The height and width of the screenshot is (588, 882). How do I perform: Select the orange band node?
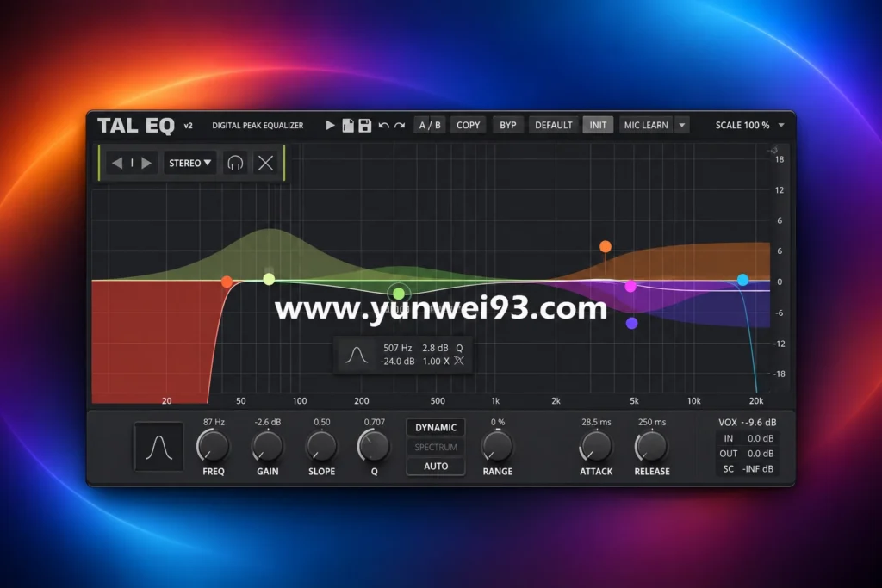(606, 246)
